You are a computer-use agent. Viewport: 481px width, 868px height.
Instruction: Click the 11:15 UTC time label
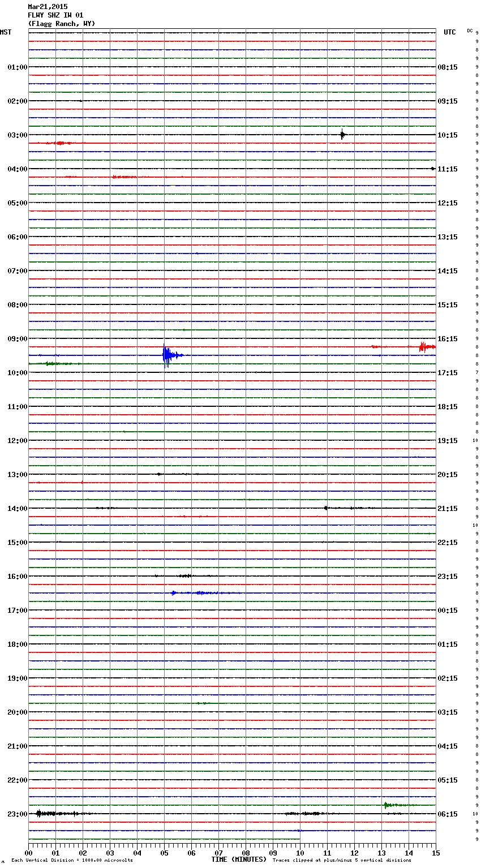pyautogui.click(x=448, y=169)
